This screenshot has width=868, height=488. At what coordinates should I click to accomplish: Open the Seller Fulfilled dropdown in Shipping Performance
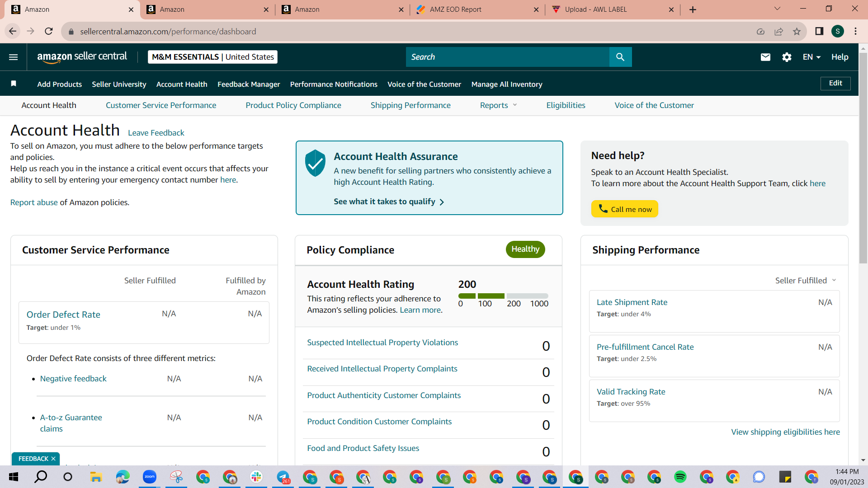pos(806,281)
